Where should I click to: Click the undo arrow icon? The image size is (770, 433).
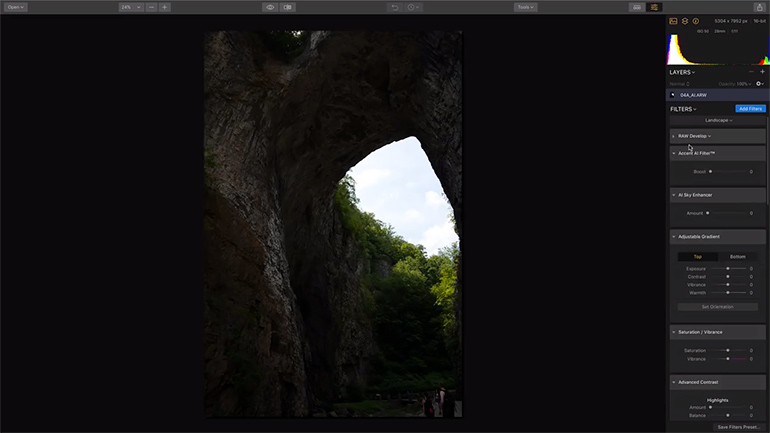click(x=395, y=7)
